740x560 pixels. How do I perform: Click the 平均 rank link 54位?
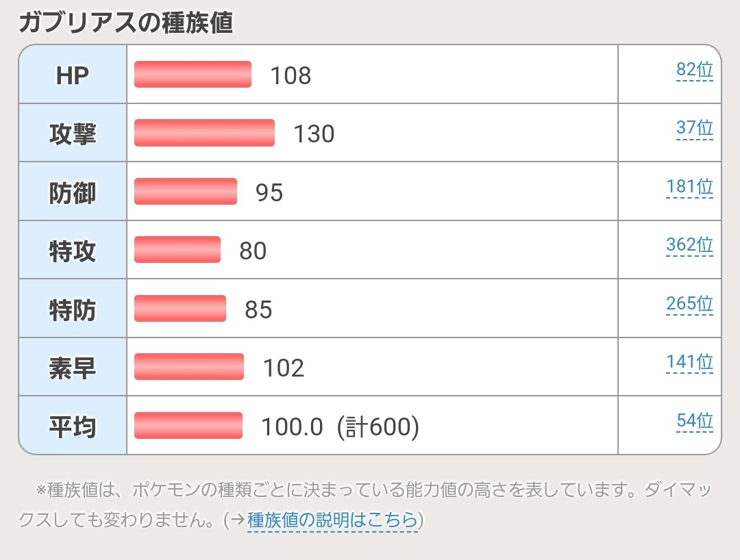[x=694, y=420]
